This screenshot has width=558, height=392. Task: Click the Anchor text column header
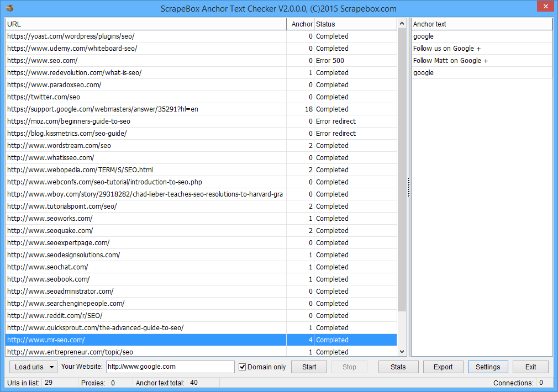(x=481, y=24)
